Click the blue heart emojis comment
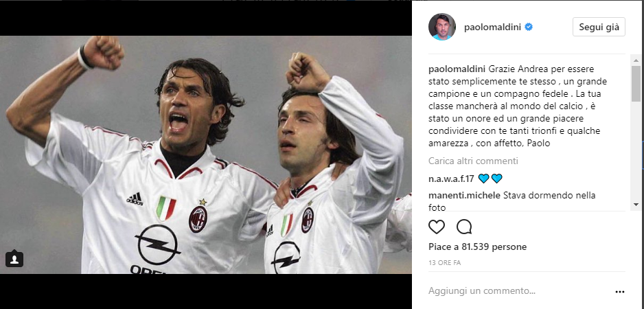The height and width of the screenshot is (309, 644). [x=490, y=179]
